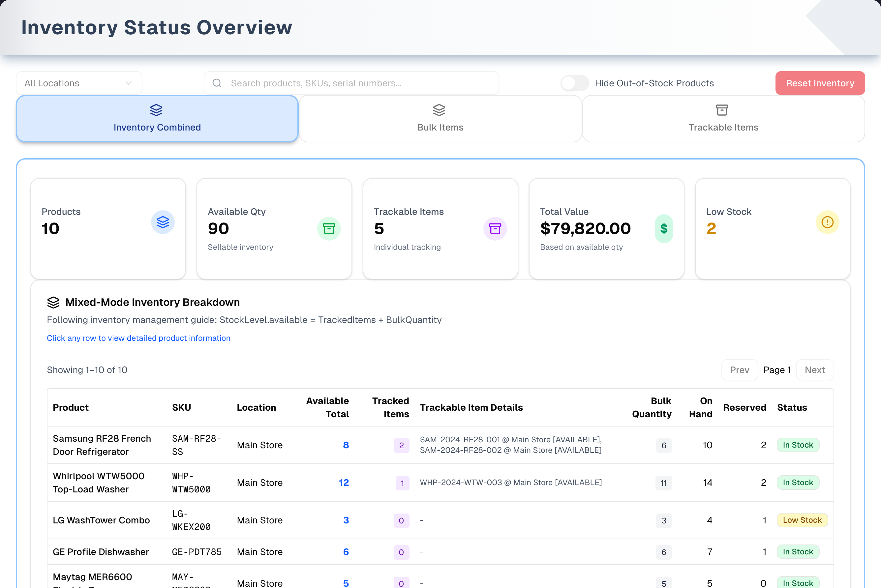The image size is (881, 588).
Task: Click the Samsung RF28 French Door Refrigerator row name
Action: coord(102,445)
